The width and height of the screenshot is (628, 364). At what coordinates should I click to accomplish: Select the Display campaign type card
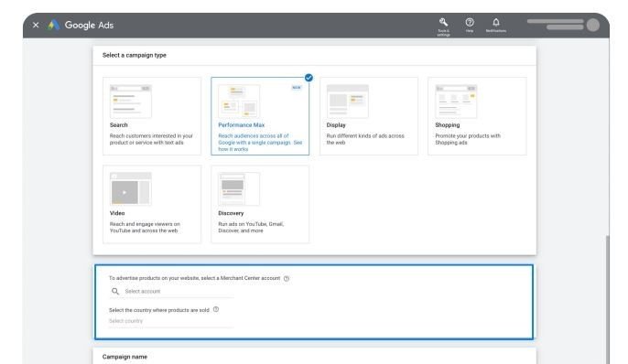(x=368, y=116)
